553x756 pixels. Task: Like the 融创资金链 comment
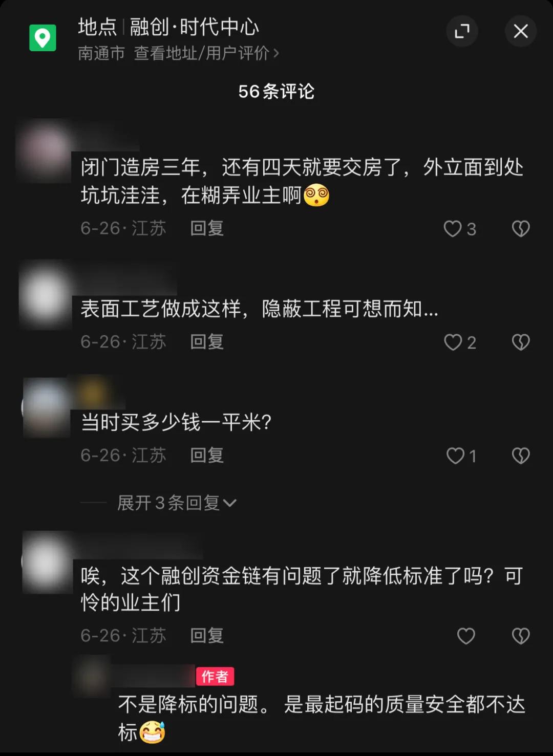tap(466, 636)
